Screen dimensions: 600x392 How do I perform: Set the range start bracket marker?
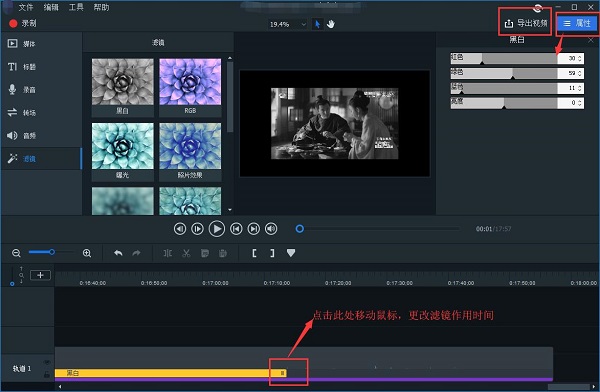pos(254,253)
